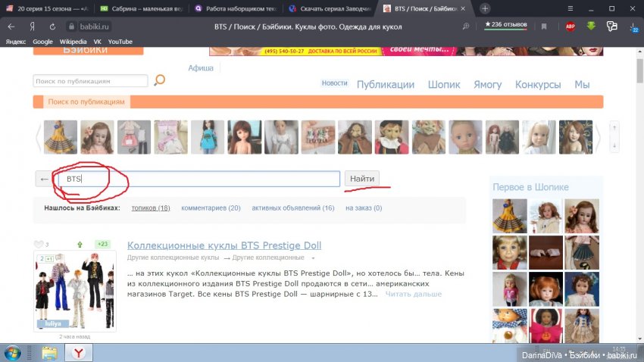Click into the BTS search input field

click(x=205, y=179)
